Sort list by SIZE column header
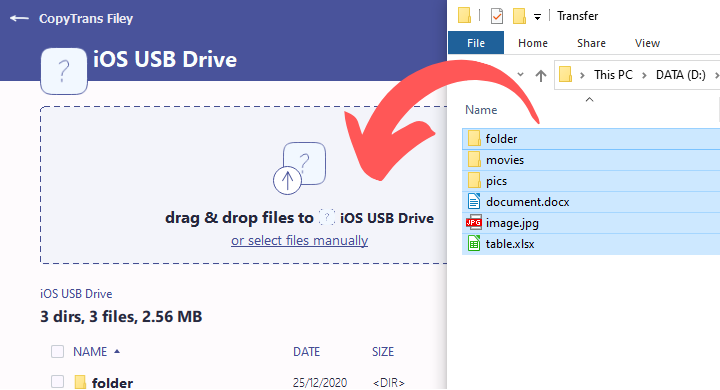 (x=383, y=351)
